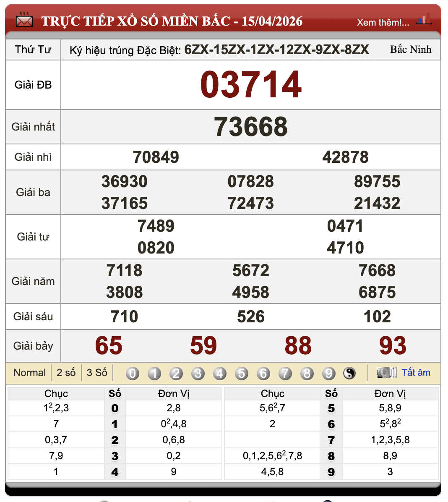448x502 pixels.
Task: Select the number ball 5
Action: tap(242, 373)
